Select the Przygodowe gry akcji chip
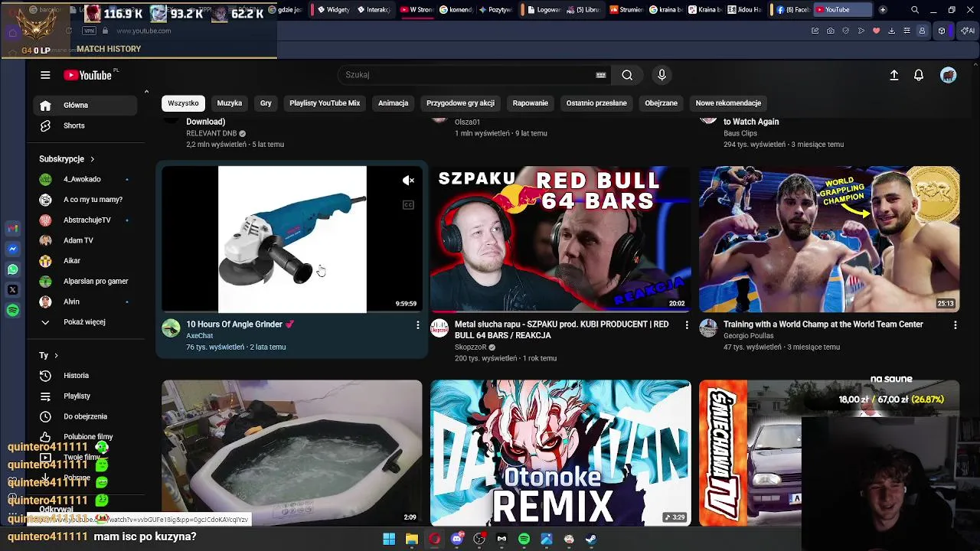 [460, 103]
